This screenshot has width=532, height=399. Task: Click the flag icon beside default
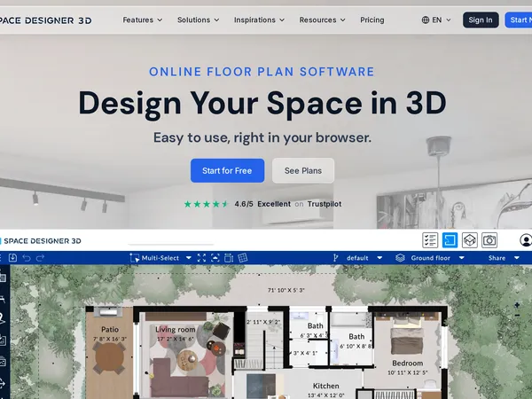(x=335, y=258)
